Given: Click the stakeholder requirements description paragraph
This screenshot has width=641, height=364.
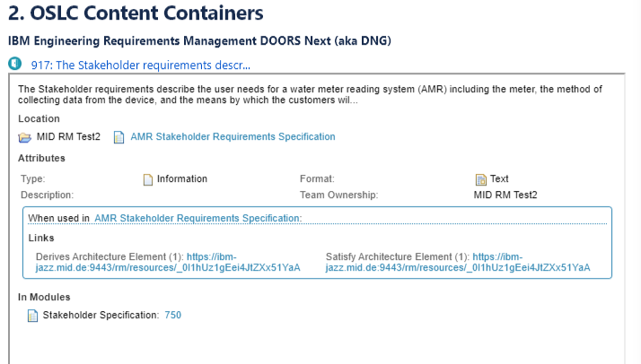Looking at the screenshot, I should (x=305, y=95).
